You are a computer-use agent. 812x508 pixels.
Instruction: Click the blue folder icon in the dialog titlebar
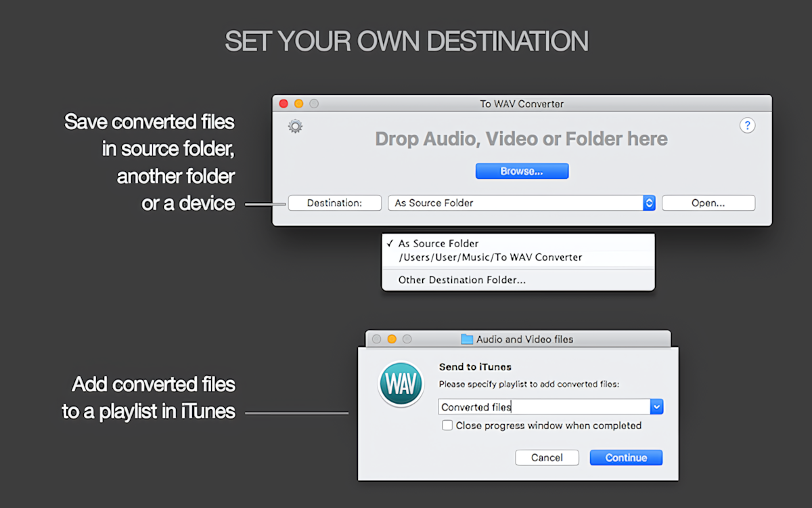[466, 339]
